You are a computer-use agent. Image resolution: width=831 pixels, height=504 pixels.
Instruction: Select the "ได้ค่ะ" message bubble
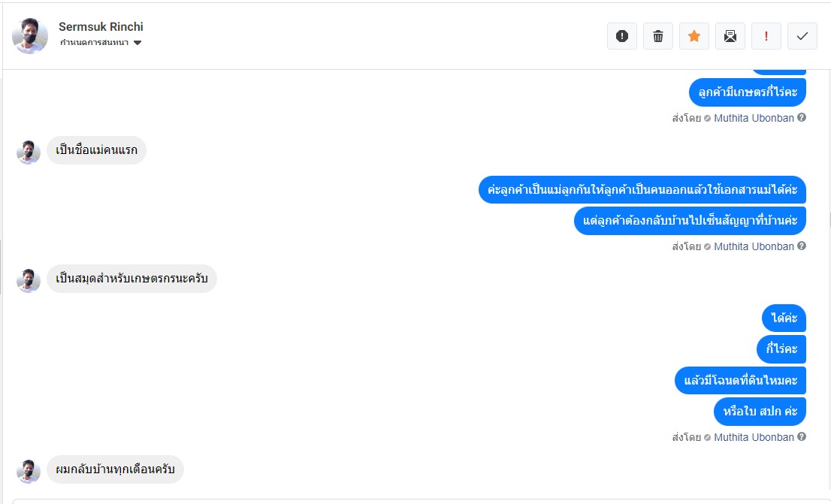click(x=784, y=318)
